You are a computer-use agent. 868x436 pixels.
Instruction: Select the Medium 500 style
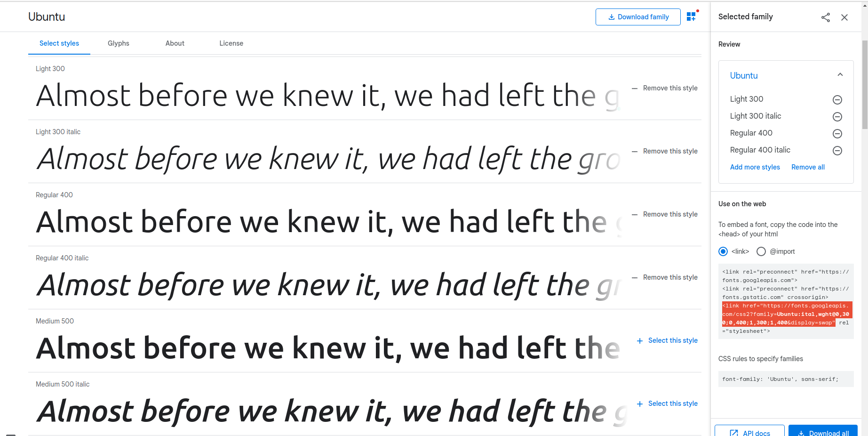click(x=667, y=340)
